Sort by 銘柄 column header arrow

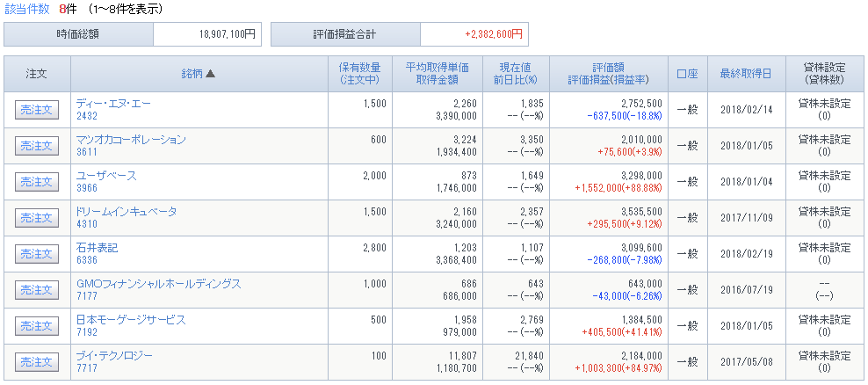tap(210, 74)
